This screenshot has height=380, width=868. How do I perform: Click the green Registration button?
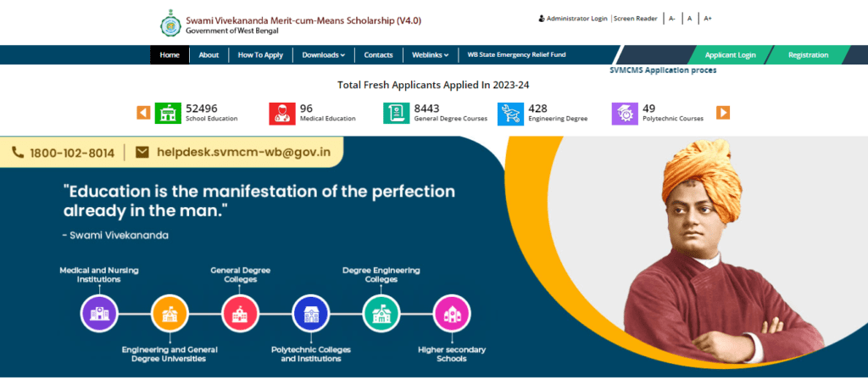[808, 55]
